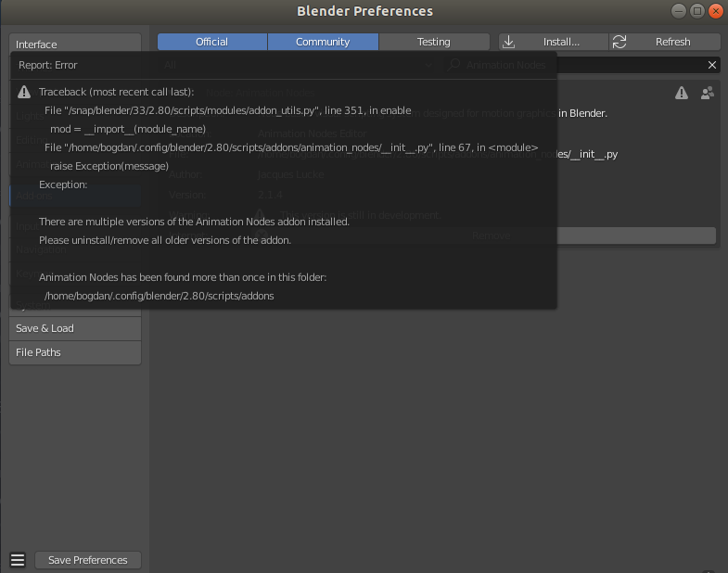The image size is (728, 573).
Task: Clear the add-on search with X
Action: tap(712, 65)
